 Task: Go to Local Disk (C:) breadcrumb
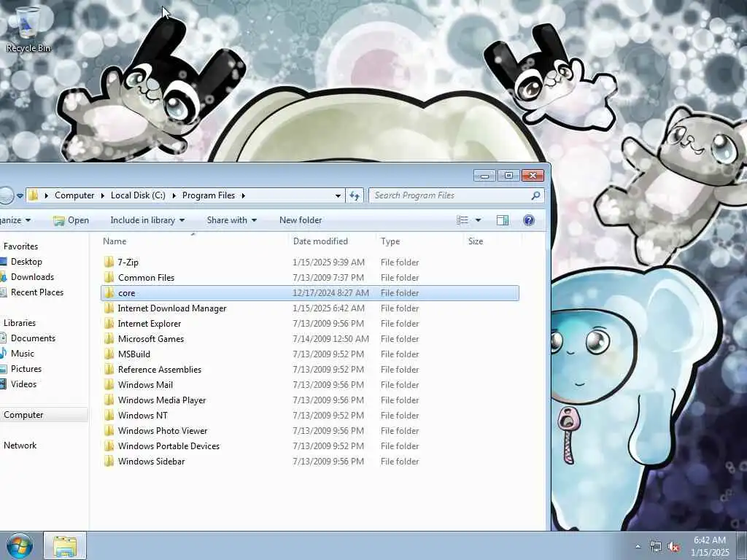(x=138, y=195)
